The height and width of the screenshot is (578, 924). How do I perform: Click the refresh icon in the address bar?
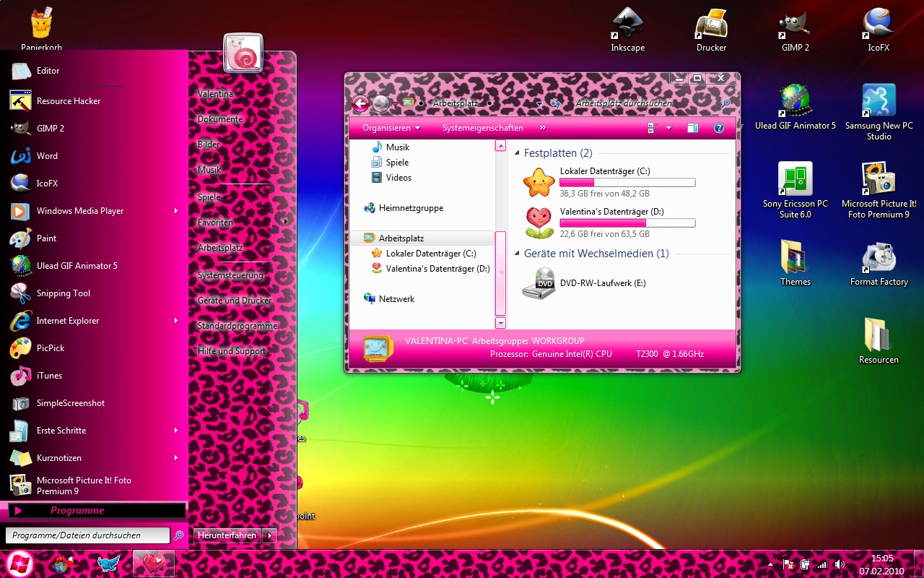(x=555, y=103)
